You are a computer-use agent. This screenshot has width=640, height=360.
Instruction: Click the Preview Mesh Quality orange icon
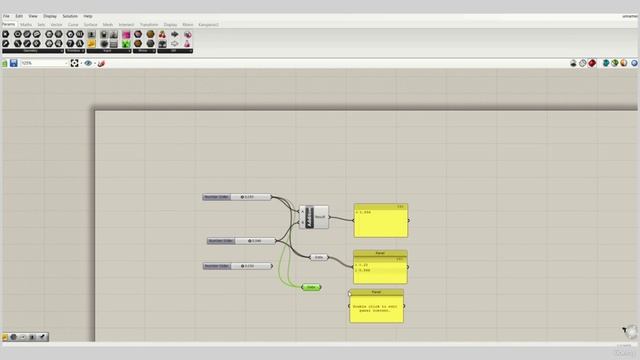click(624, 63)
